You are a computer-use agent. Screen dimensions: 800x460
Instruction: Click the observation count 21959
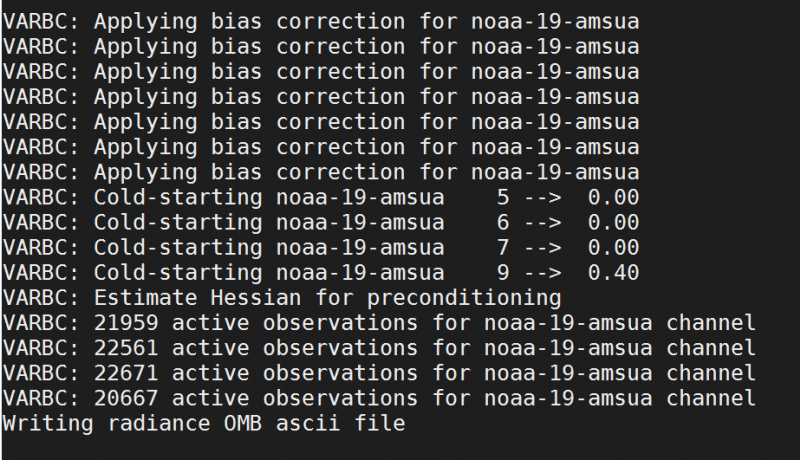tap(126, 323)
